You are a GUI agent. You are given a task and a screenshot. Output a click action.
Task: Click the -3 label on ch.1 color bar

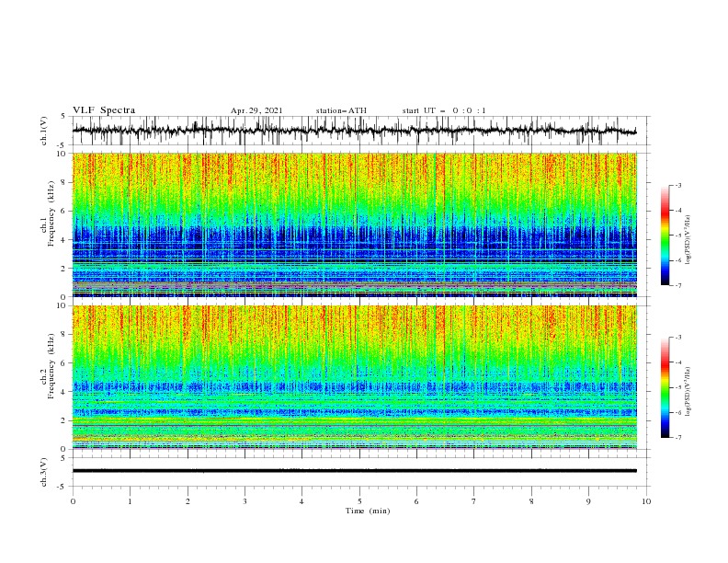click(x=677, y=185)
